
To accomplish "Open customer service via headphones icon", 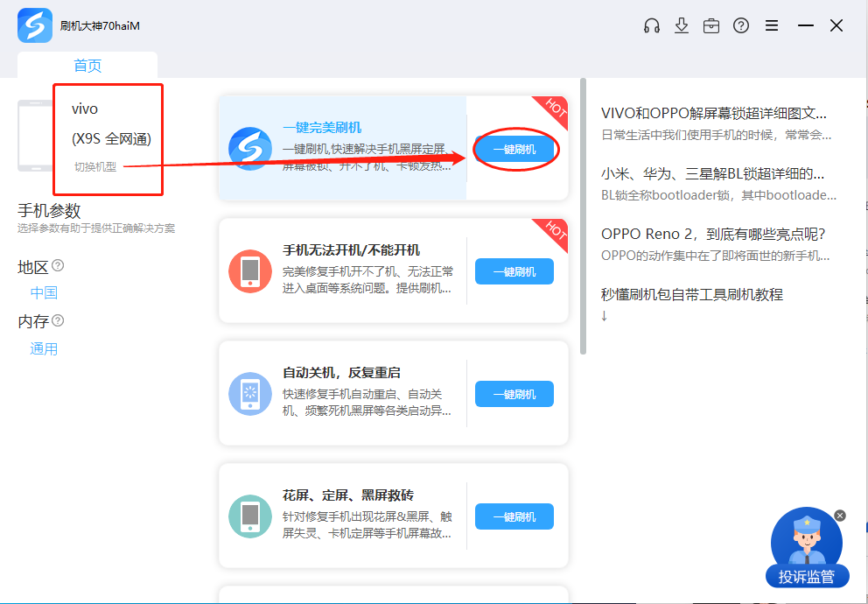I will [652, 26].
